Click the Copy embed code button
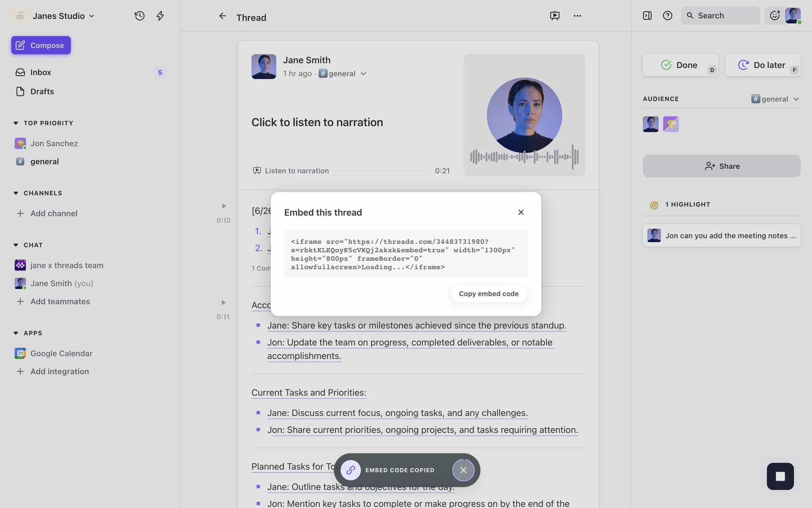812x508 pixels. pos(488,294)
